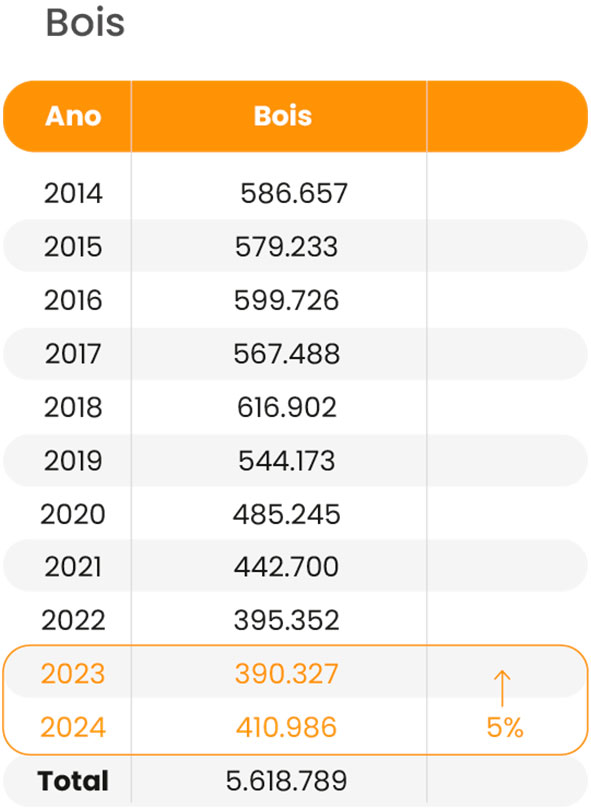Click the 2015 row value 579.233
Image resolution: width=591 pixels, height=810 pixels.
tap(286, 247)
